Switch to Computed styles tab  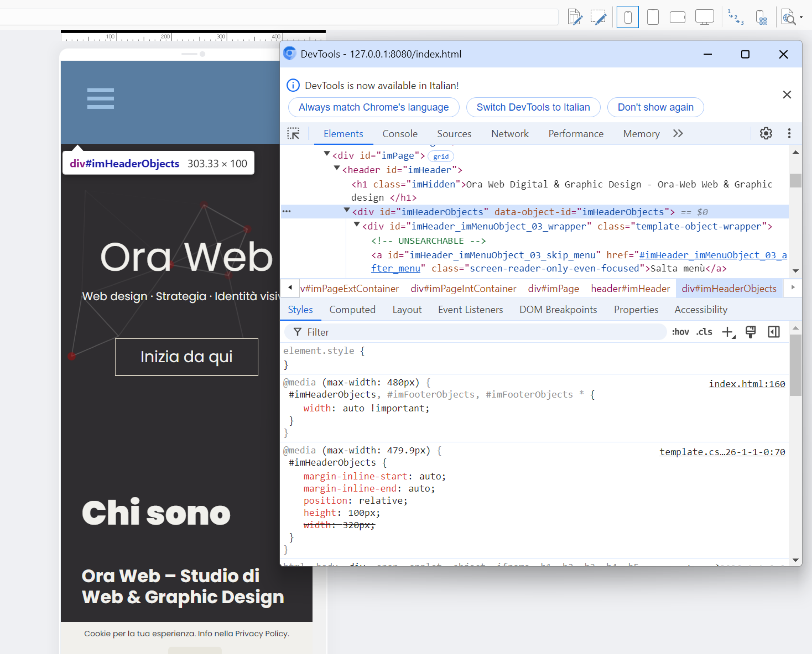(x=352, y=310)
